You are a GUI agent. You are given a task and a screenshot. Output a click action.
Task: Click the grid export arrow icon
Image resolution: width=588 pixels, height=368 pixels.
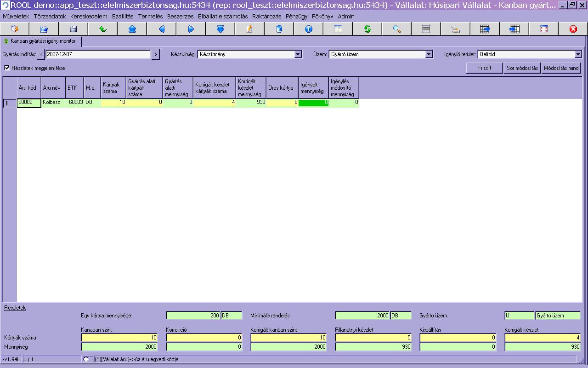485,29
